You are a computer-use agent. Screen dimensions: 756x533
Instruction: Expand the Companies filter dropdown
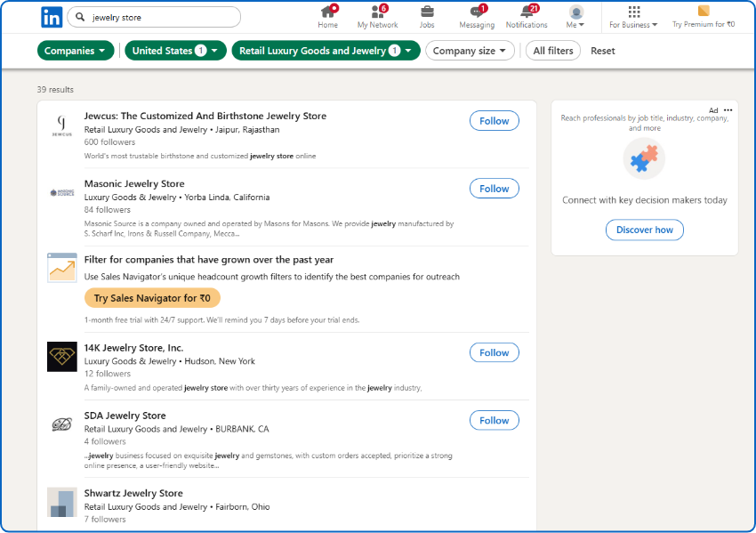tap(76, 51)
